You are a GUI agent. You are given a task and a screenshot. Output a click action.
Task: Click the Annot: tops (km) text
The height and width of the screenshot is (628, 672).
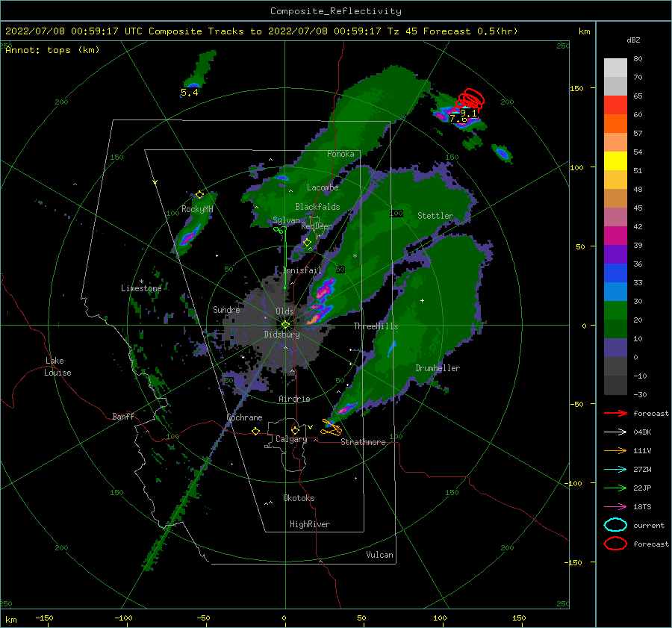[52, 50]
